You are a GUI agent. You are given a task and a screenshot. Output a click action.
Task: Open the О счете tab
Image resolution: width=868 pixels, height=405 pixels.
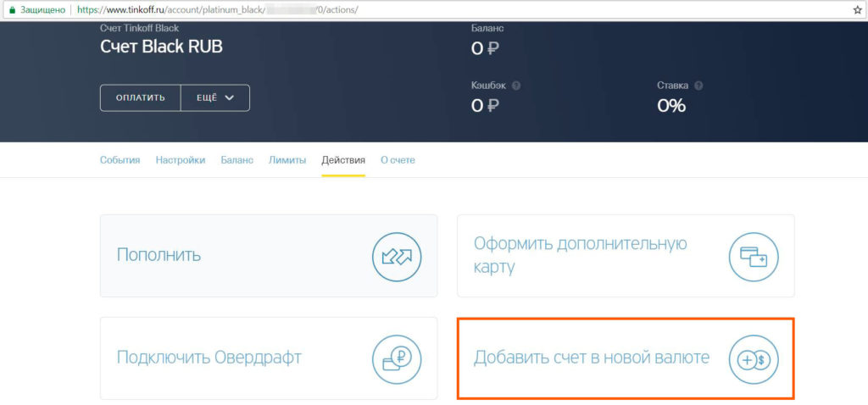[x=398, y=160]
